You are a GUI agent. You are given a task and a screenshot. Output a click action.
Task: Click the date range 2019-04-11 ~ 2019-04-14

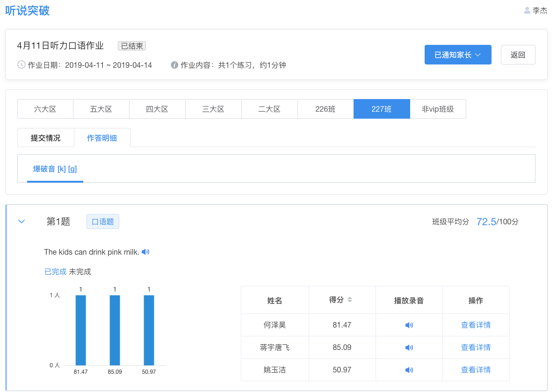(109, 65)
